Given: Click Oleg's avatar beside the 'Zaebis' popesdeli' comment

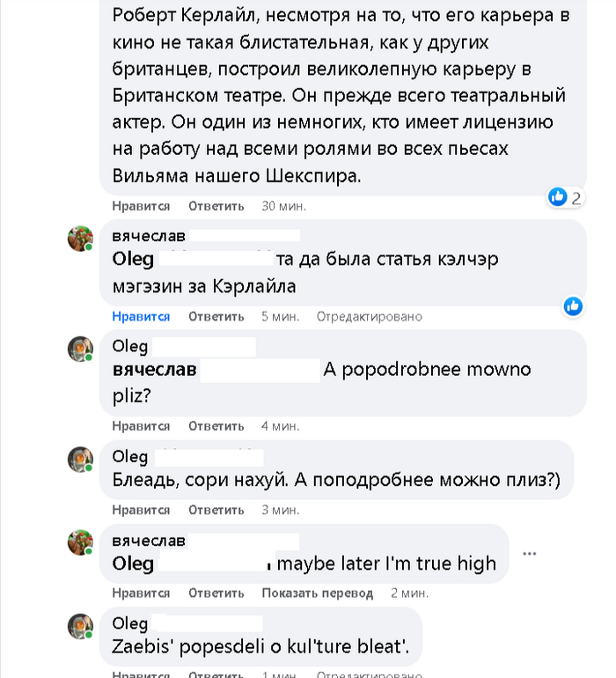Looking at the screenshot, I should click(81, 626).
